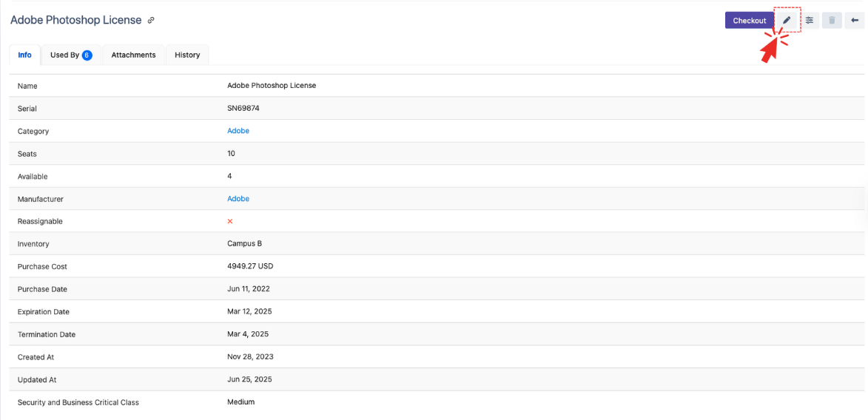Screen dimensions: 868x420
Task: Switch to the Used By tab
Action: 70,55
